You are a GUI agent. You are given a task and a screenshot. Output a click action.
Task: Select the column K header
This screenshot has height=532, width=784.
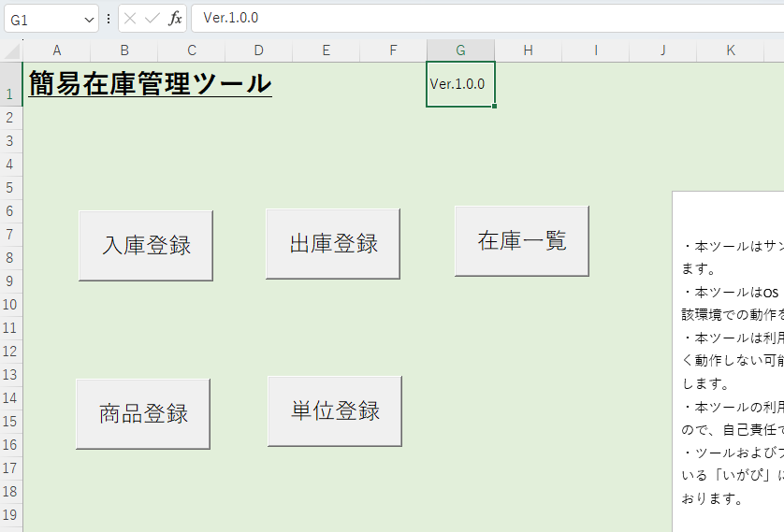point(730,50)
